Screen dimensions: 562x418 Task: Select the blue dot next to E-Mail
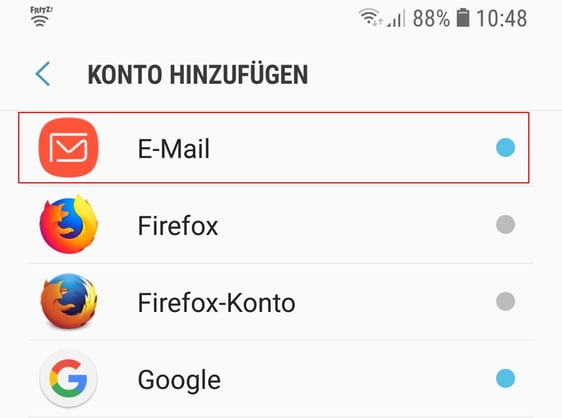[505, 147]
